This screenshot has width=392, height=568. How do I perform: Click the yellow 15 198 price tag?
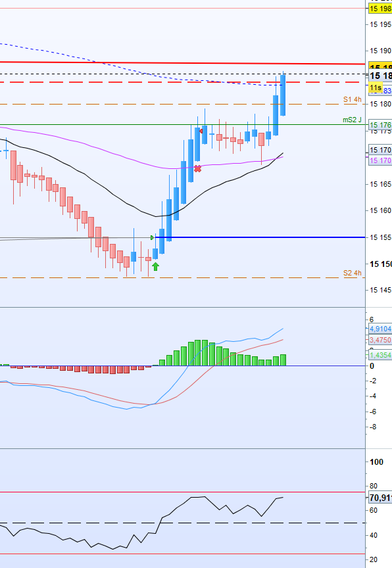click(380, 9)
